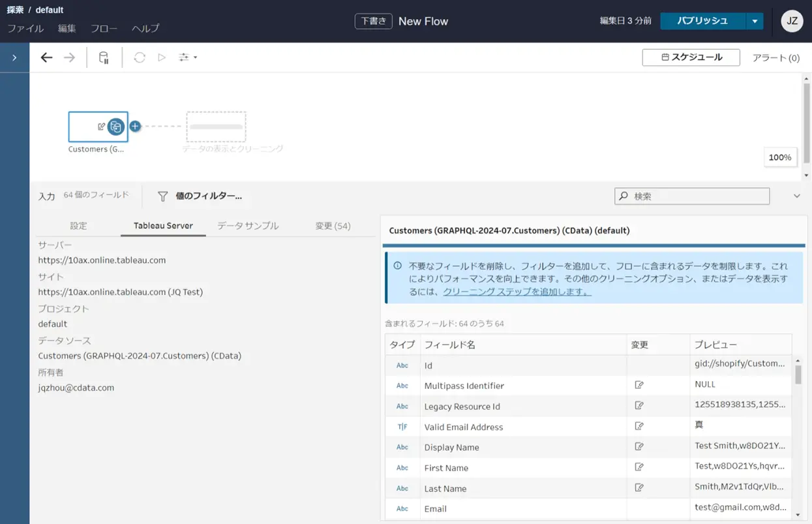
Task: Change type icon for Display Name
Action: point(402,447)
